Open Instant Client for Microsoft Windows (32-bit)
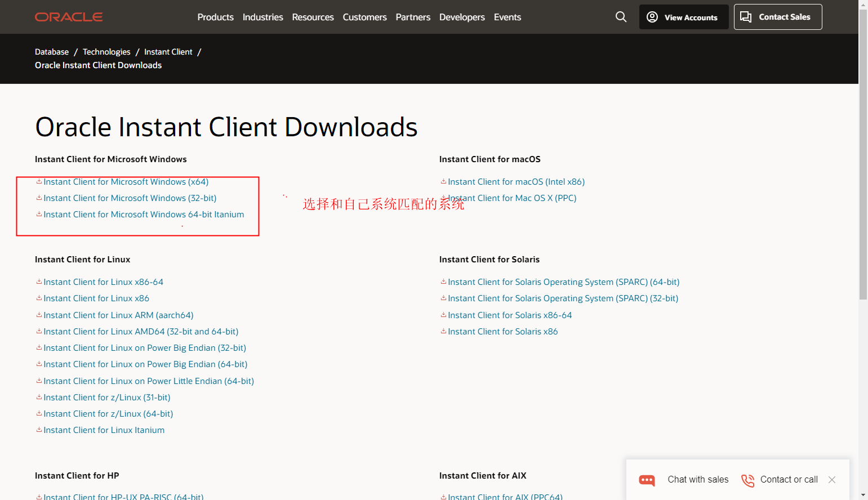The height and width of the screenshot is (500, 868). 130,198
